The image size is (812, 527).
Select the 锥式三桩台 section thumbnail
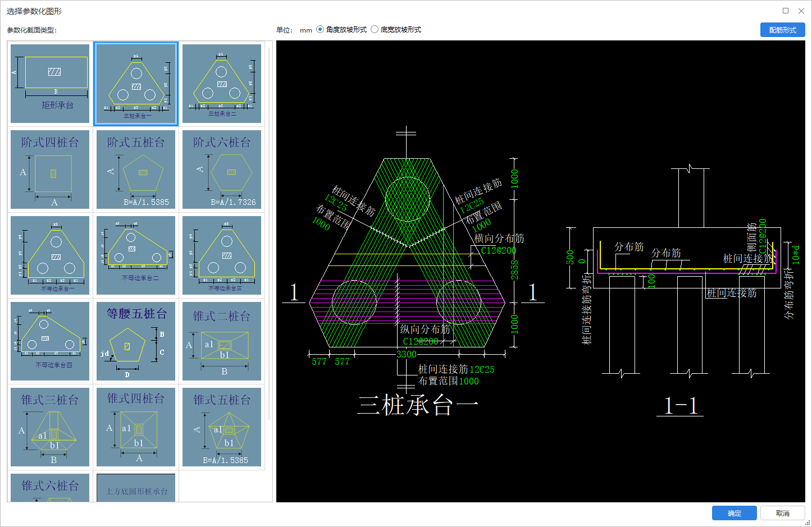(x=50, y=427)
